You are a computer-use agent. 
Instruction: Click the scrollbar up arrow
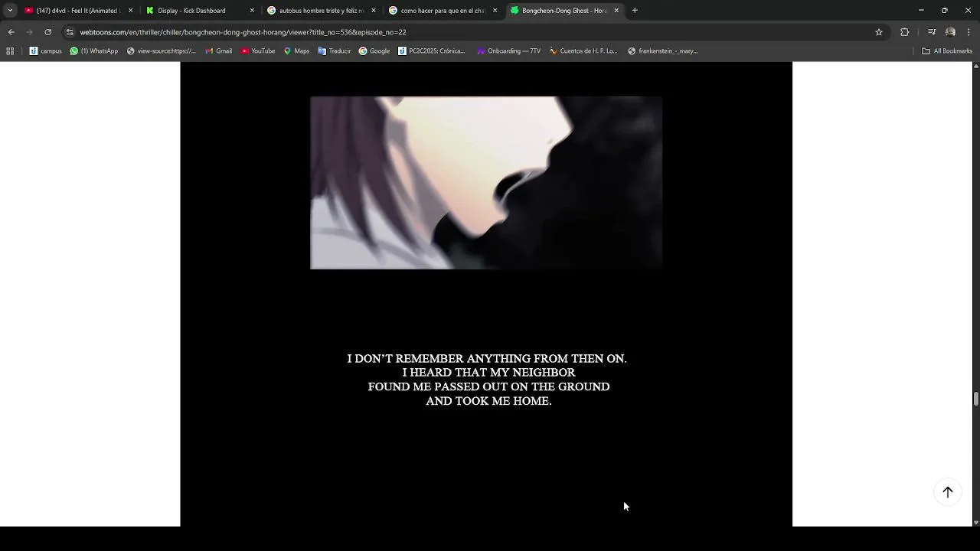975,66
